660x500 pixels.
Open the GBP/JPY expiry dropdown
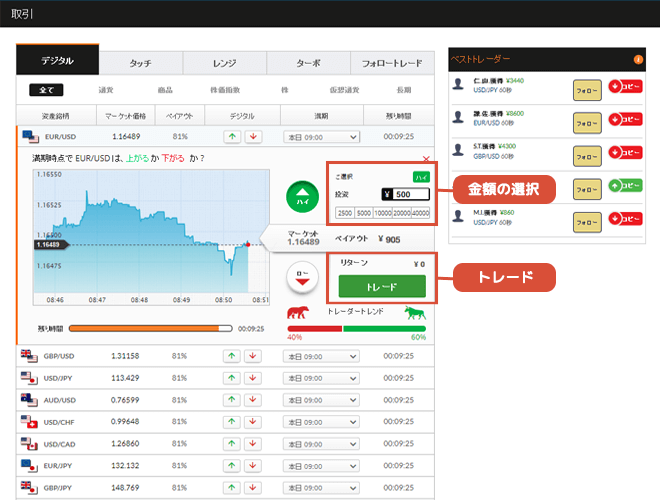321,488
